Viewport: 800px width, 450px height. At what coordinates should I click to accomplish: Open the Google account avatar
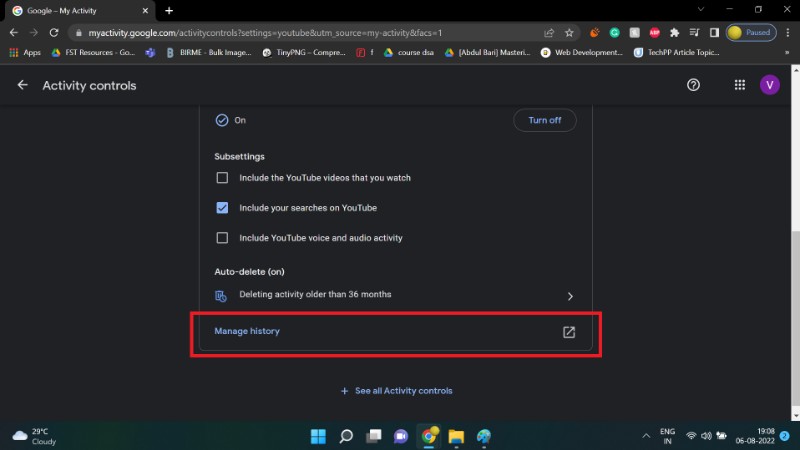coord(769,85)
